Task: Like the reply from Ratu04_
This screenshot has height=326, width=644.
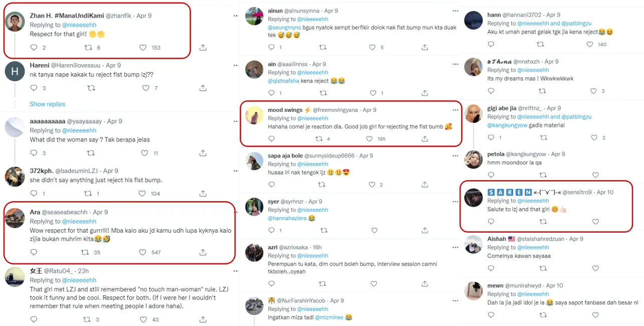Action: click(x=143, y=319)
